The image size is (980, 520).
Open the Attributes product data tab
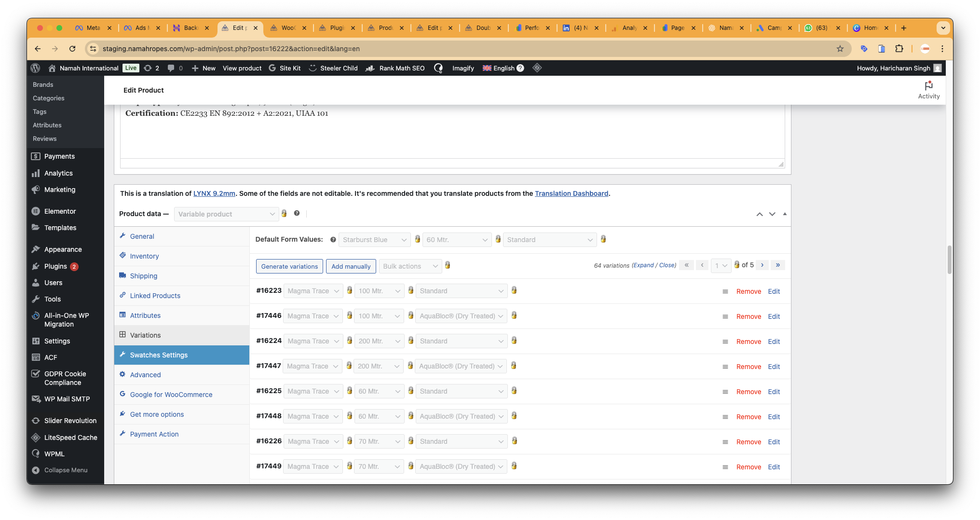(x=182, y=315)
